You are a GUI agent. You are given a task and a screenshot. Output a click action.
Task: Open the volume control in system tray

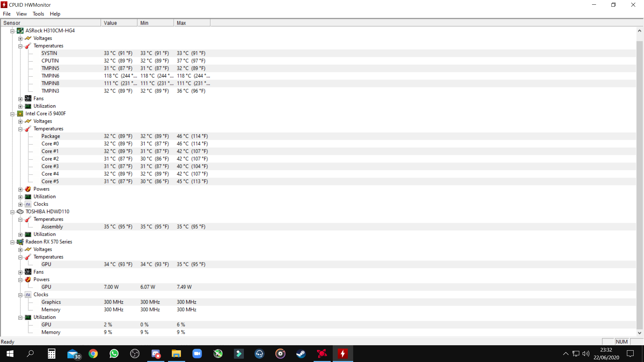586,354
